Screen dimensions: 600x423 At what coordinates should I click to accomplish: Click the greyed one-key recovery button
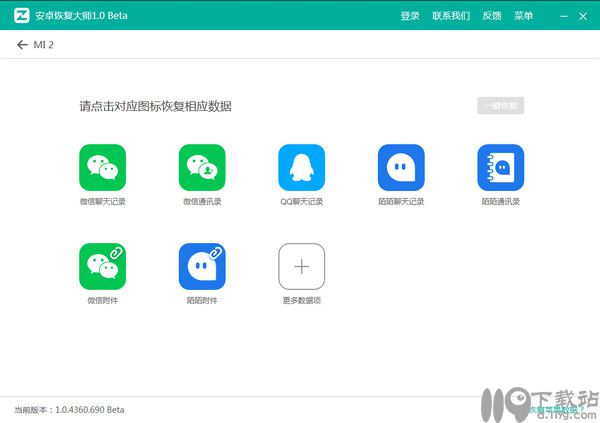(501, 106)
